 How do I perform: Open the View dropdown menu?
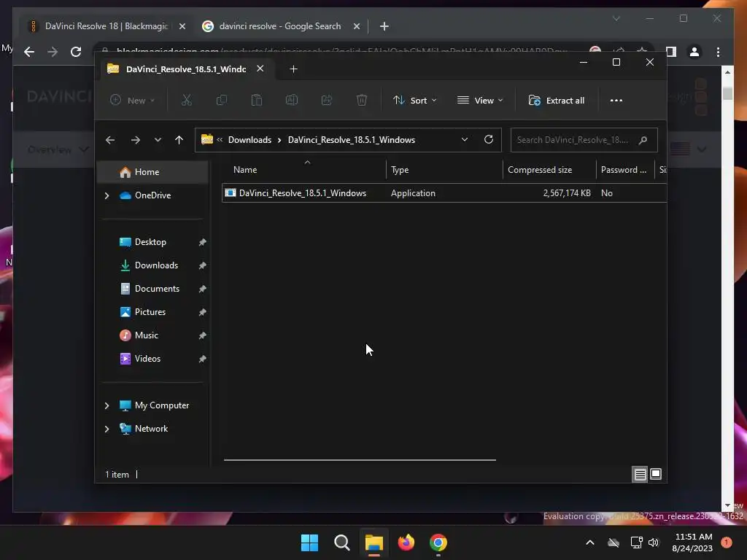point(480,100)
